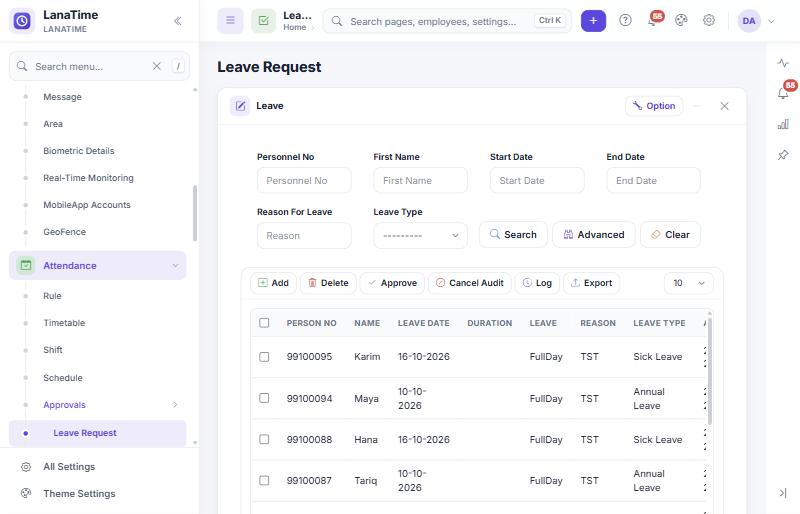
Task: Click the Cancel Audit button
Action: (x=469, y=283)
